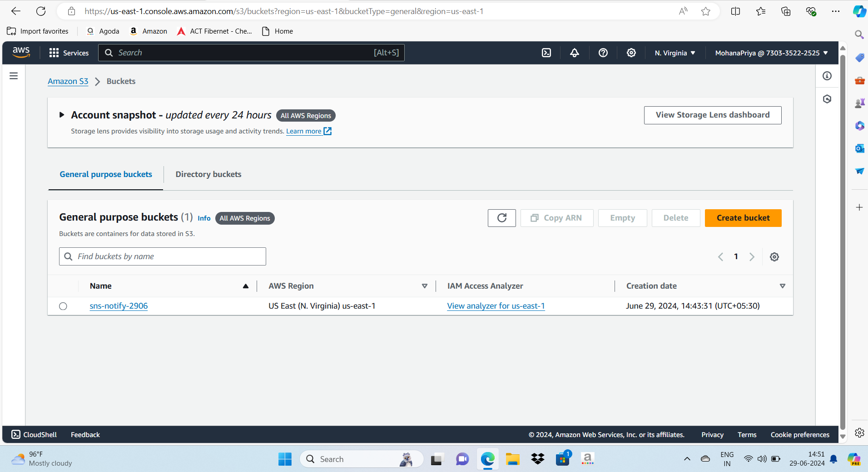Click the Amazon S3 breadcrumb link
868x472 pixels.
[x=68, y=81]
